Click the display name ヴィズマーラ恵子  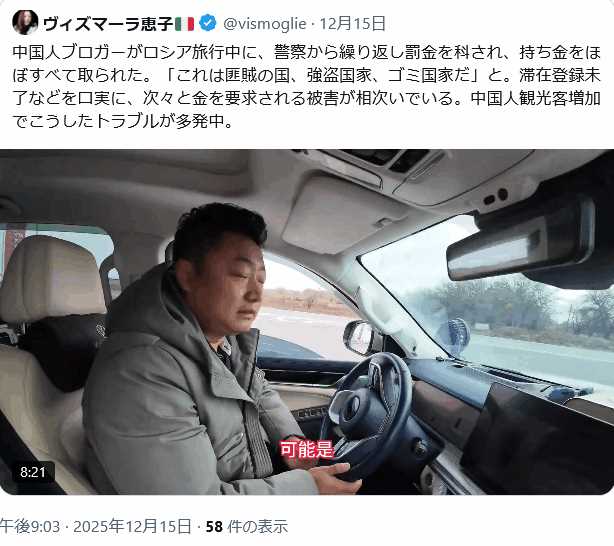[108, 24]
